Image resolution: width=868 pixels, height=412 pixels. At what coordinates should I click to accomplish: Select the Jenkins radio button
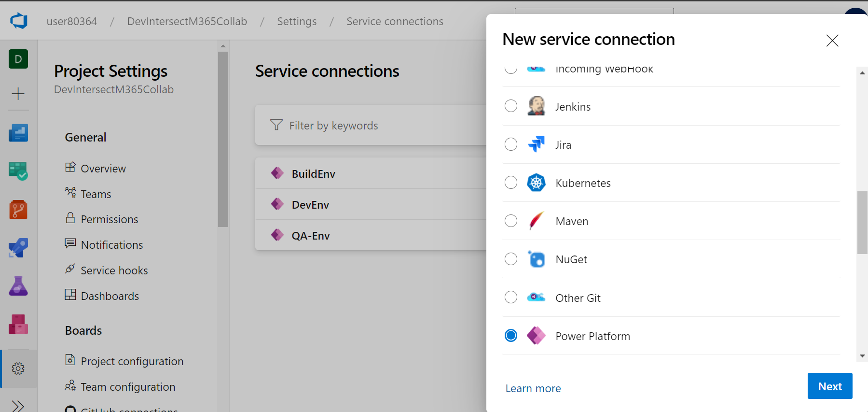coord(511,106)
